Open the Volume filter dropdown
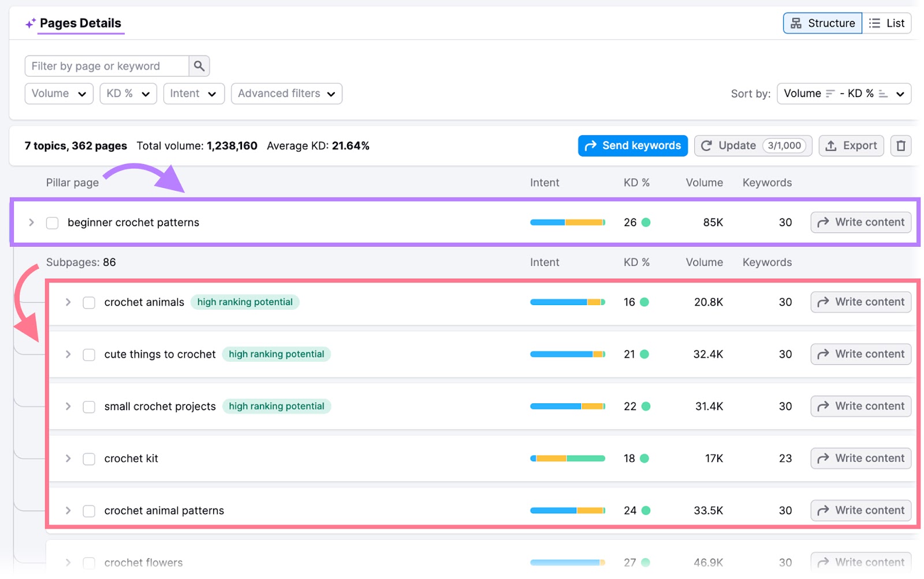Screen dimensions: 924x579 pos(58,93)
